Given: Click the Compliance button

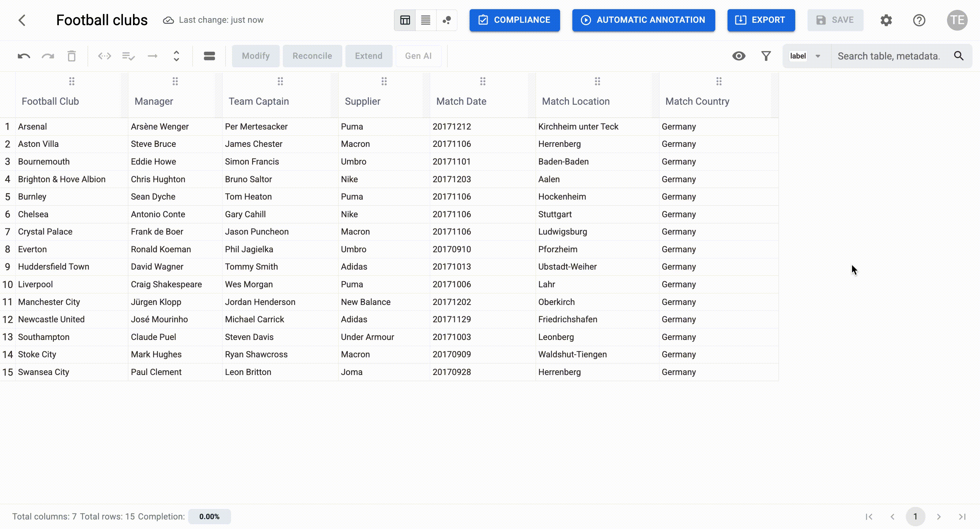Looking at the screenshot, I should click(514, 20).
